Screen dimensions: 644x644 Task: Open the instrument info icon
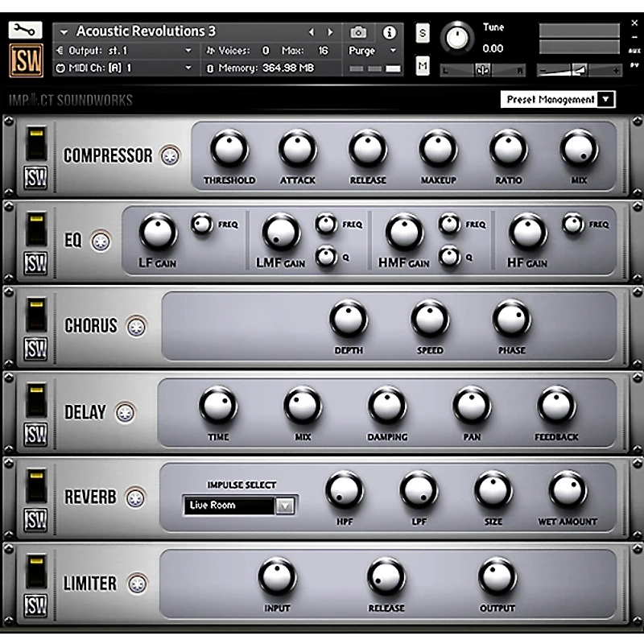pyautogui.click(x=388, y=33)
